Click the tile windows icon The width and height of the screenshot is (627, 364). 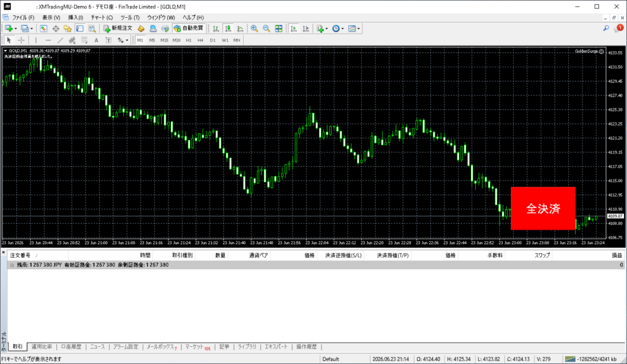coord(279,28)
